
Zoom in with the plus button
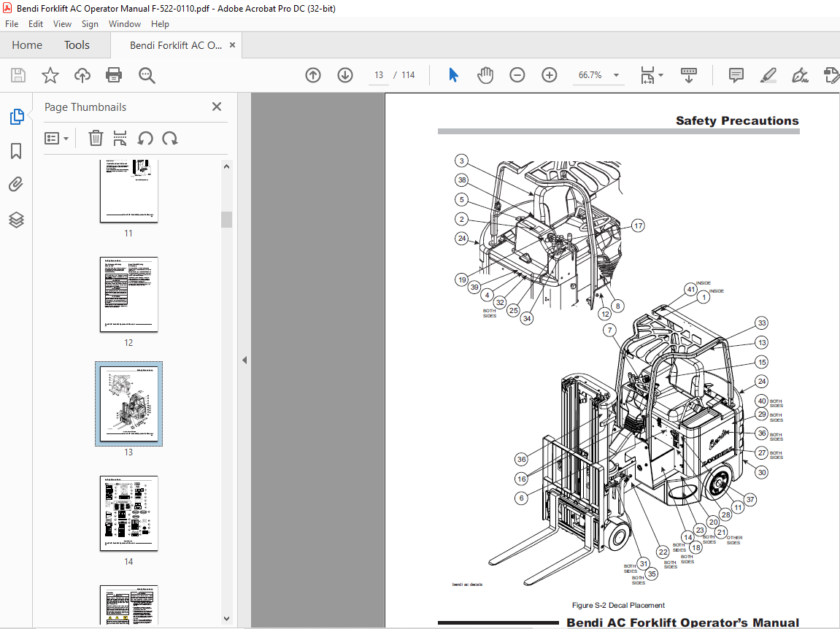(549, 75)
